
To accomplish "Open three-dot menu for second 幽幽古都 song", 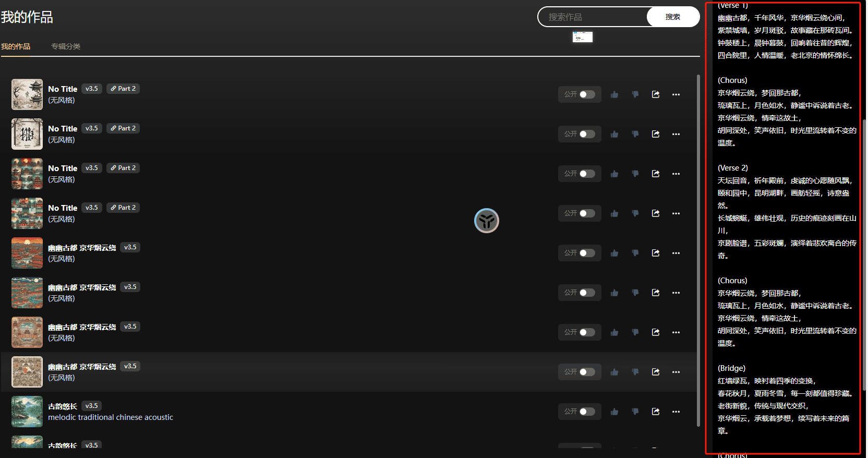I will tap(676, 293).
